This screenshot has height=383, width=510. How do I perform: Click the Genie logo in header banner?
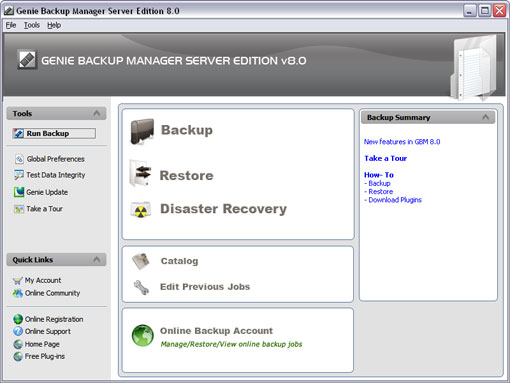[x=27, y=60]
